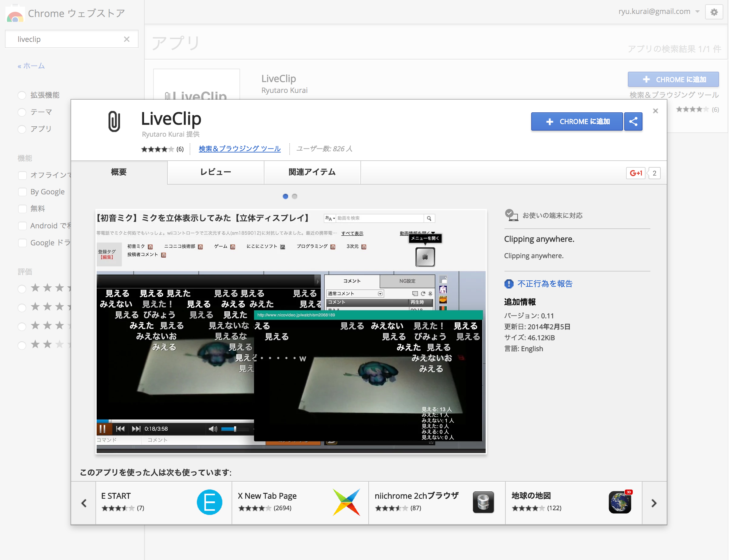Click the three-star rating filter
730x560 pixels.
tap(22, 327)
